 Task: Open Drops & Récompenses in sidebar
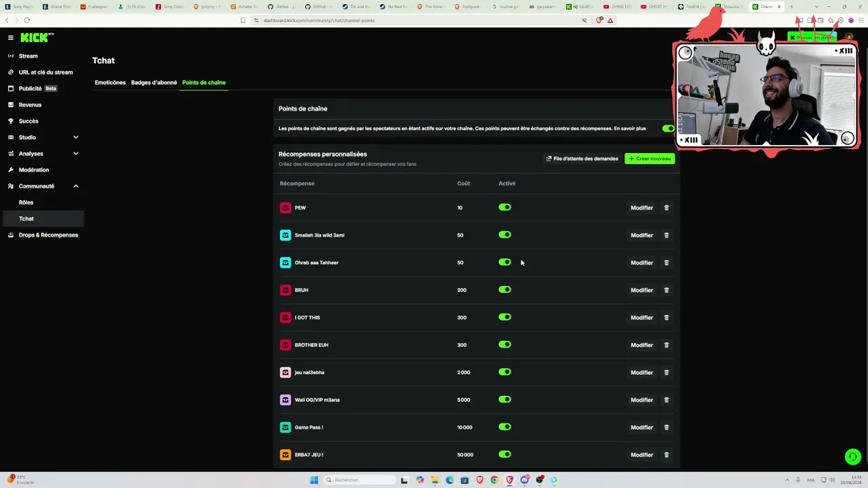click(48, 235)
